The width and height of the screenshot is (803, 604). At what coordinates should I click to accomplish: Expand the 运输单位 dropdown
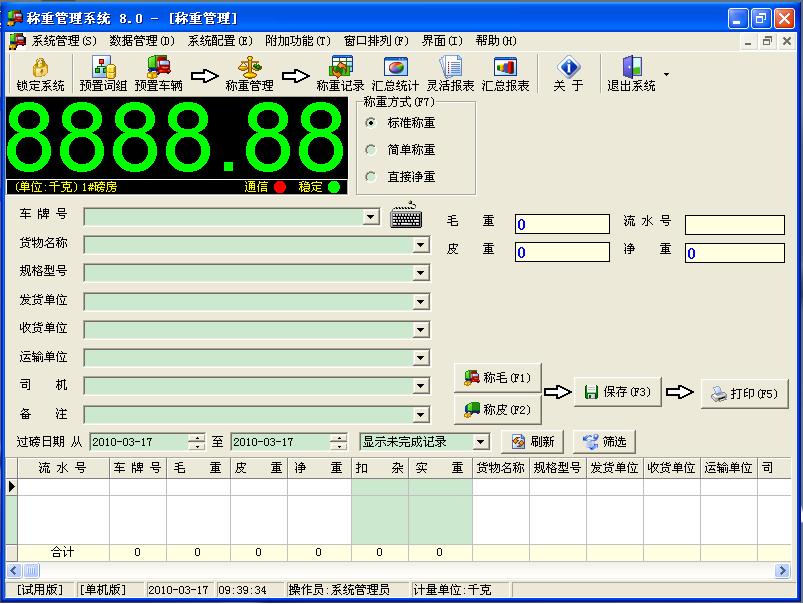421,358
